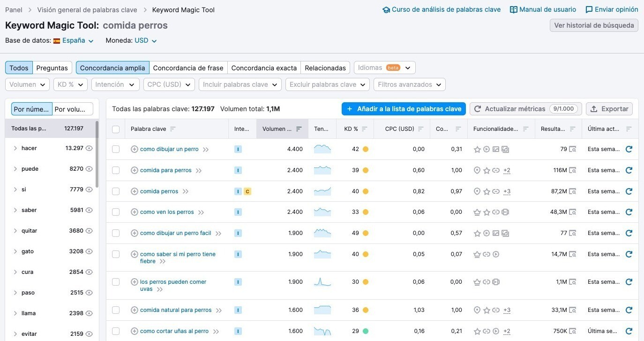Select the 'Preguntas' tab
This screenshot has height=341, width=644.
click(x=52, y=68)
